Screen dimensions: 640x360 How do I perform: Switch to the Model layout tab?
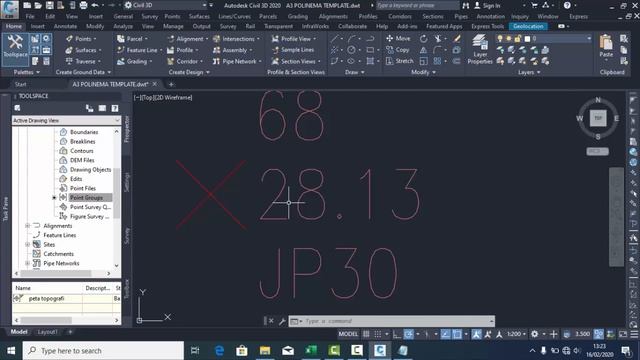pos(19,332)
